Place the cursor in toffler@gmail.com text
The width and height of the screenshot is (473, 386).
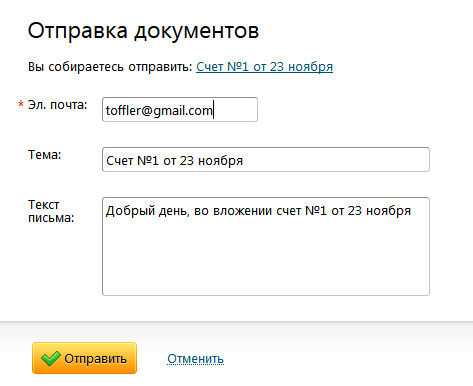(x=159, y=110)
